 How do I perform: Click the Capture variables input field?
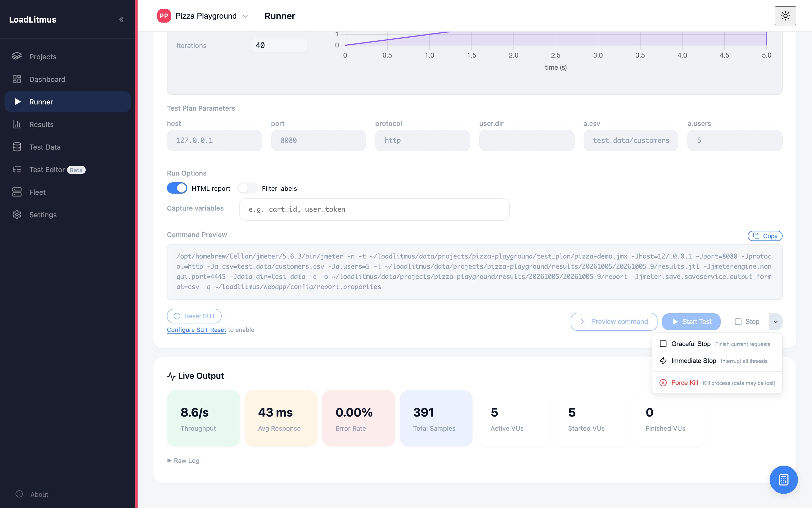(374, 209)
